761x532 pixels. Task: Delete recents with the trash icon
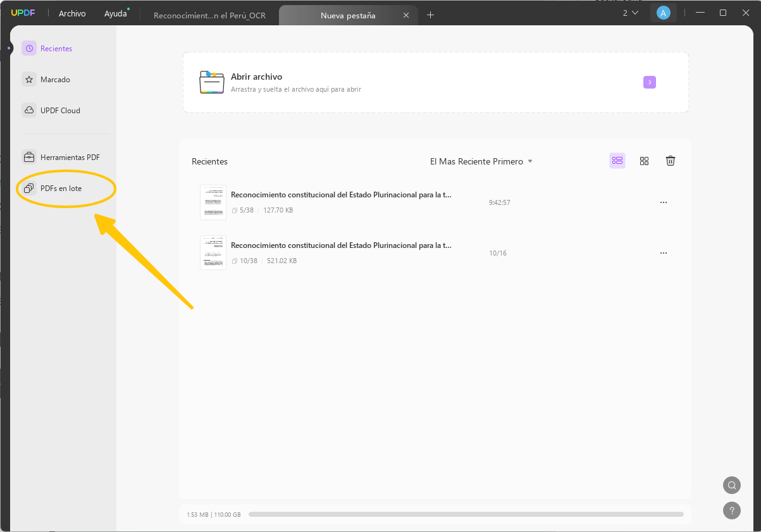671,161
